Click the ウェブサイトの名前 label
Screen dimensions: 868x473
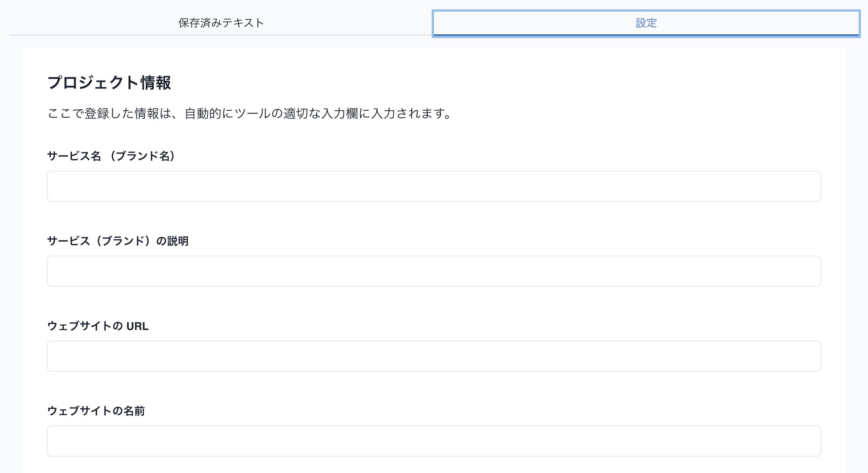point(96,411)
